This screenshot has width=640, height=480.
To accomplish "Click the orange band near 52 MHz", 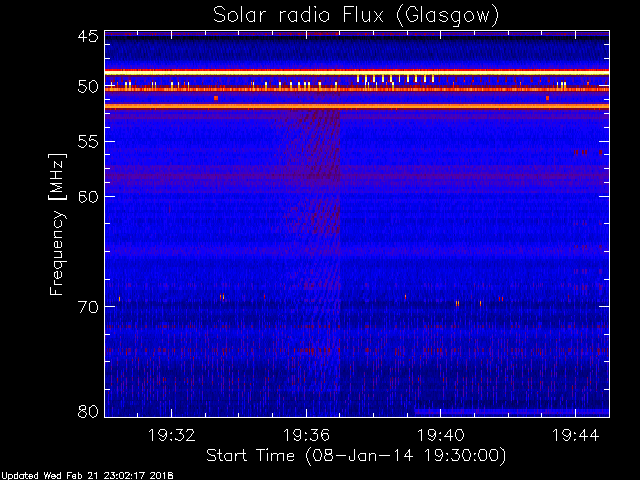I will click(357, 107).
